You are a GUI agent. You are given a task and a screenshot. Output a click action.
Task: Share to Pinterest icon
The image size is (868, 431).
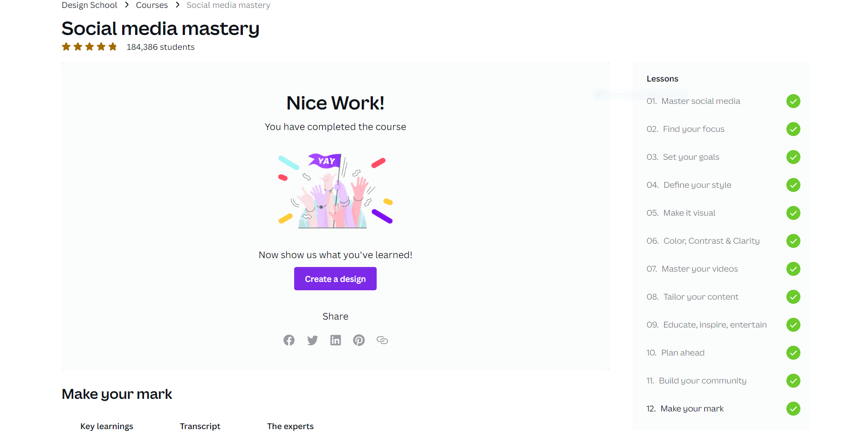click(359, 340)
